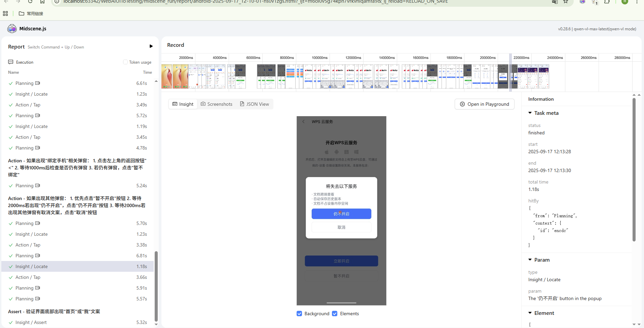644x328 pixels.
Task: Switch to the JSON View tab
Action: coord(255,104)
